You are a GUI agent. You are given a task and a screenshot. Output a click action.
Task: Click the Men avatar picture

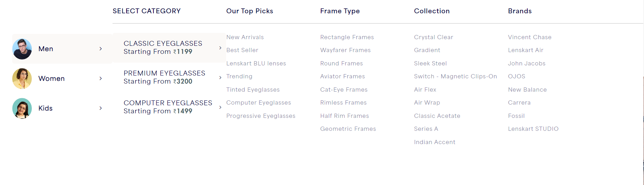tap(22, 49)
